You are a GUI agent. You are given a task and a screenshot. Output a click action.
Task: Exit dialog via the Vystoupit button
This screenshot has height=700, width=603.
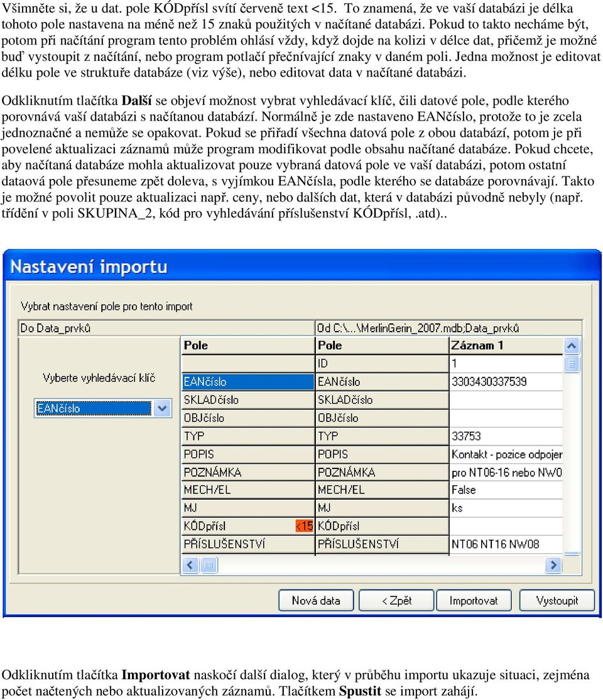557,600
